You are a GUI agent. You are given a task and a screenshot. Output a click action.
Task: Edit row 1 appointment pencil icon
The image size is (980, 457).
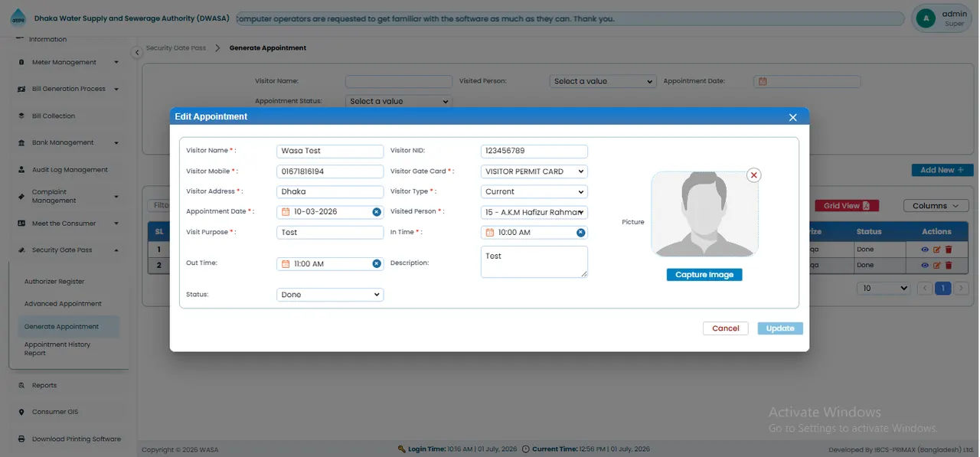[x=937, y=250]
